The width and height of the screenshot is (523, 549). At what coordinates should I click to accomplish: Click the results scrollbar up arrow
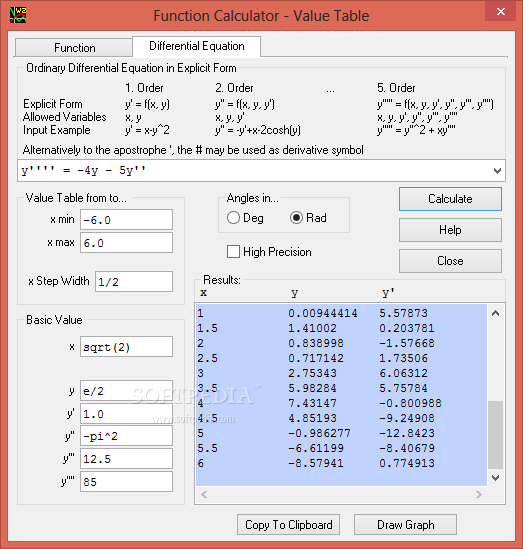[x=495, y=313]
